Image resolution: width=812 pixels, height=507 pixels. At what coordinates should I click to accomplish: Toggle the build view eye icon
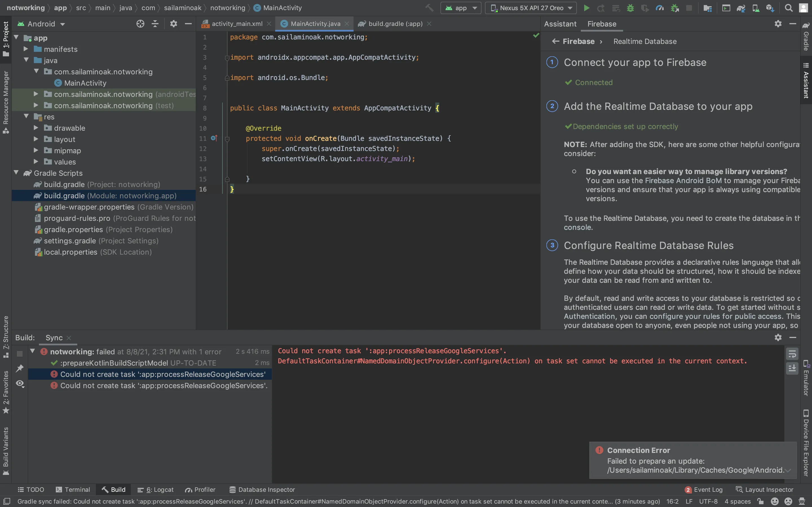20,383
